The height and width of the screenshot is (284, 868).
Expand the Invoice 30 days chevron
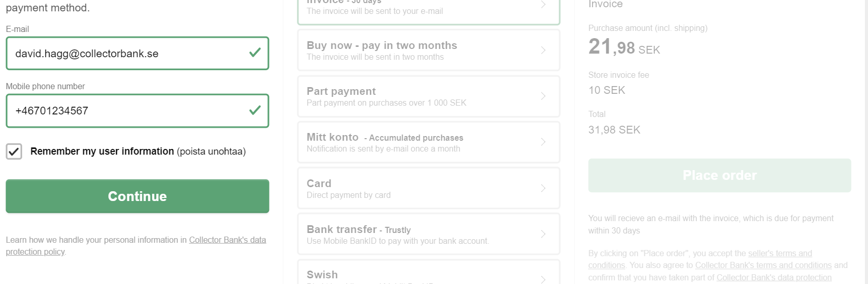coord(543,5)
